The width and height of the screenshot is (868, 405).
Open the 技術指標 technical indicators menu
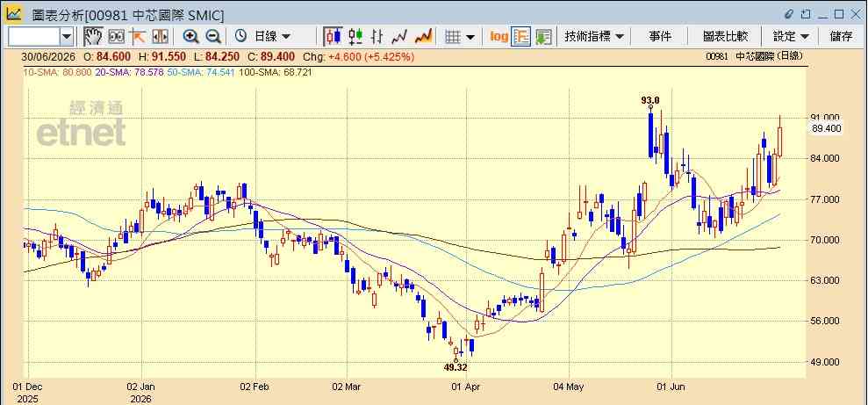(x=594, y=37)
